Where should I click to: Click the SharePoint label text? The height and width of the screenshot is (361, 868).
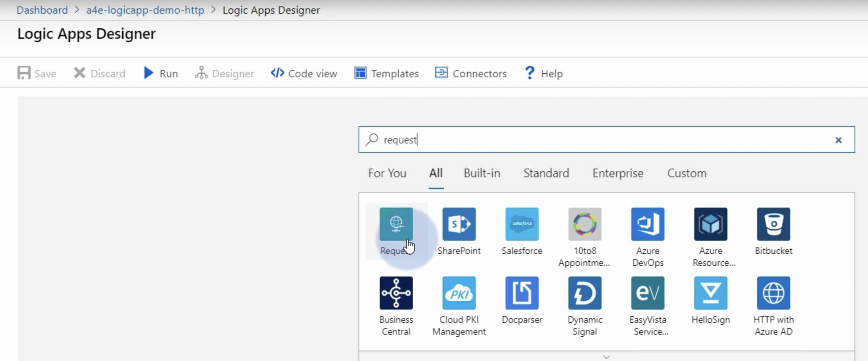(459, 251)
